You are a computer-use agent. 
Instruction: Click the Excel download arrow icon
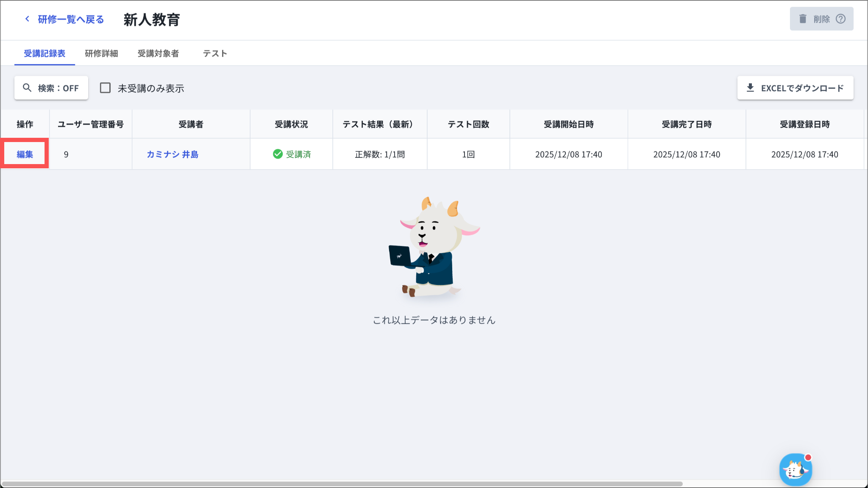[x=750, y=88]
